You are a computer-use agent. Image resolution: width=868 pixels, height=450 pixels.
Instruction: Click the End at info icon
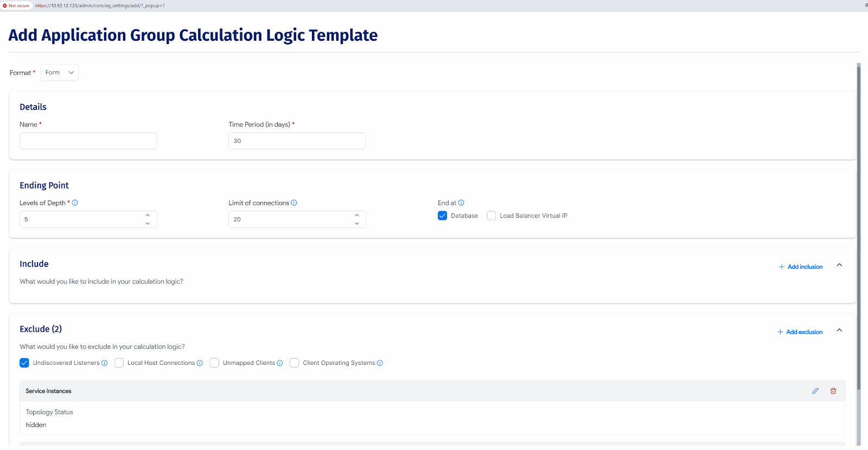pos(461,203)
